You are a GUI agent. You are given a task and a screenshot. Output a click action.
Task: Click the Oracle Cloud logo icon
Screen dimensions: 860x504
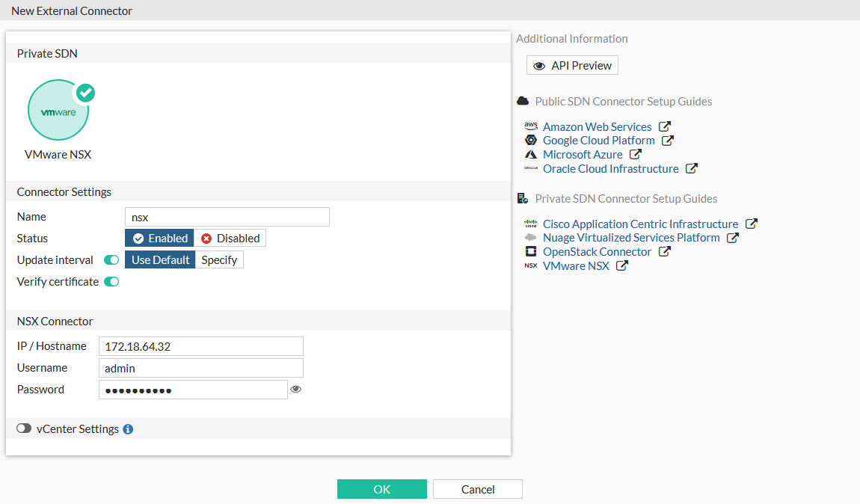pyautogui.click(x=530, y=168)
